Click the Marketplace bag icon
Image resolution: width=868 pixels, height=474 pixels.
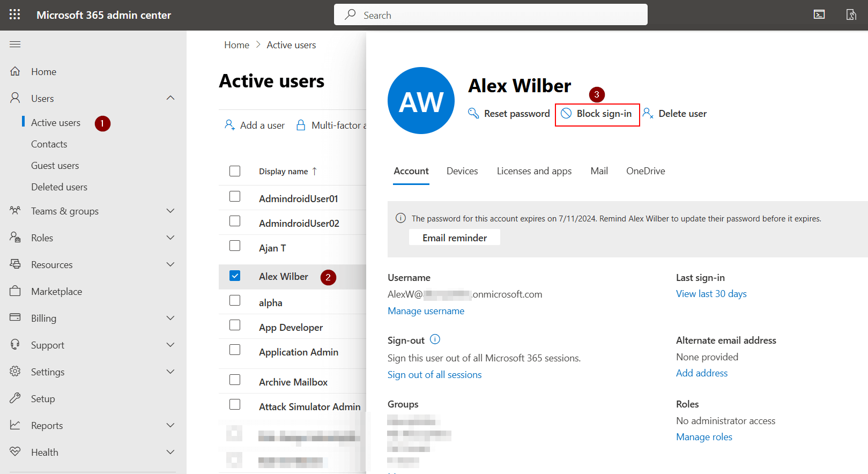(15, 291)
